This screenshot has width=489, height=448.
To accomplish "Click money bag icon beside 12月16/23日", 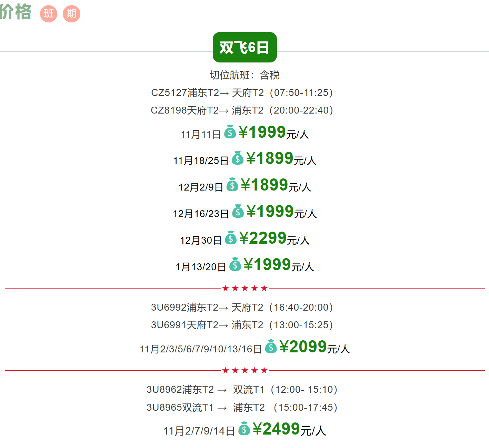I will coord(238,211).
